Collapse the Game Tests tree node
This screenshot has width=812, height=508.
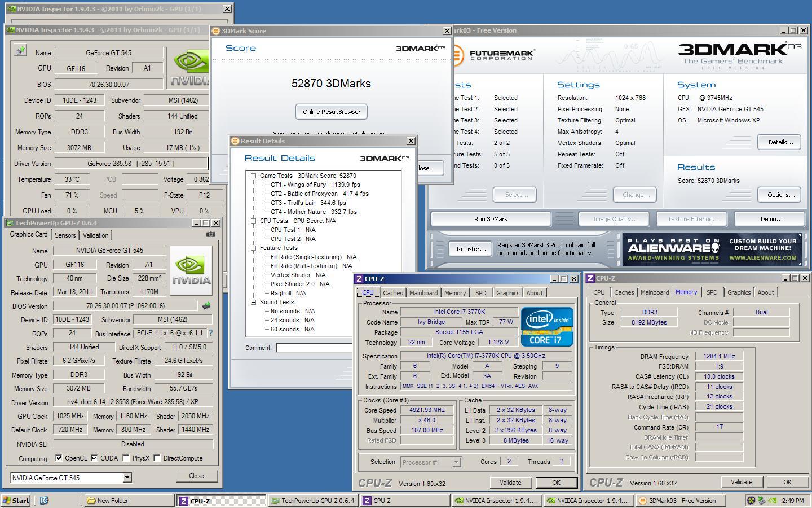(x=253, y=176)
